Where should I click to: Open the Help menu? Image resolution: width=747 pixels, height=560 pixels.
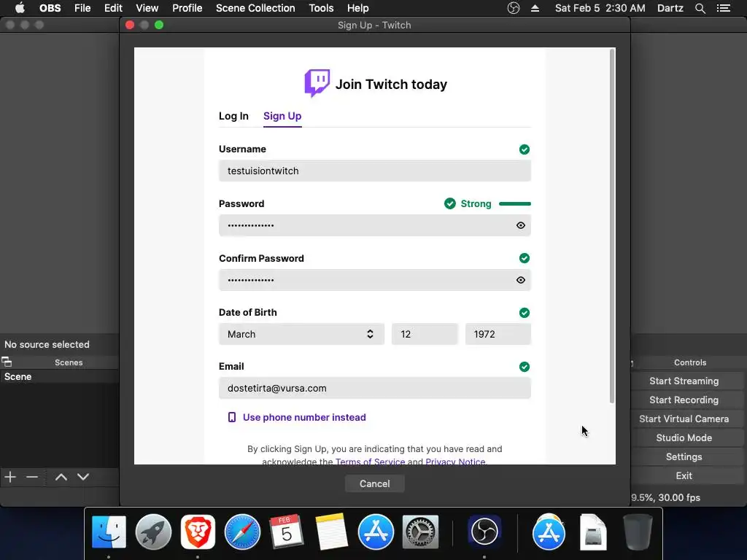pos(357,8)
